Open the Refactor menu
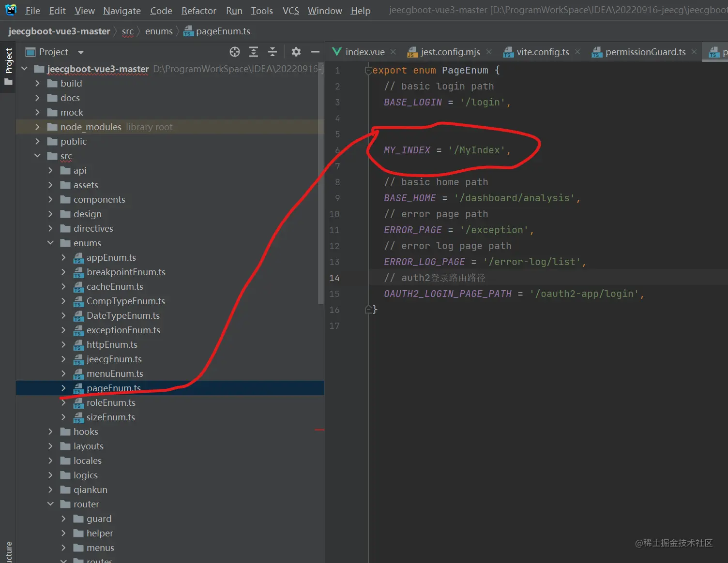 198,10
